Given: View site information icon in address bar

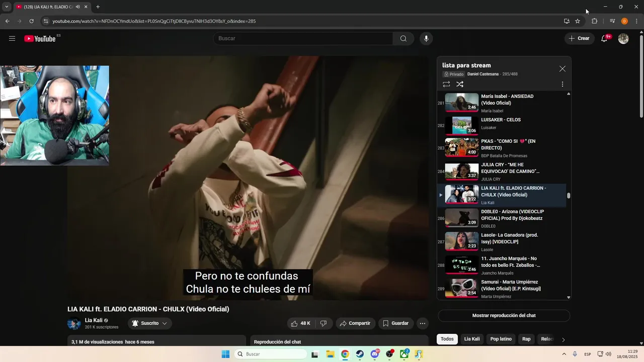Looking at the screenshot, I should click(x=45, y=21).
